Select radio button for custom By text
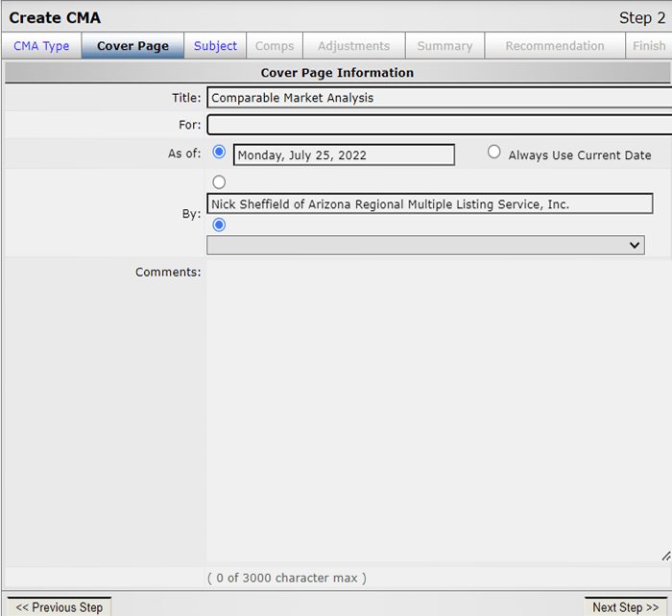Viewport: 672px width, 616px height. 219,182
